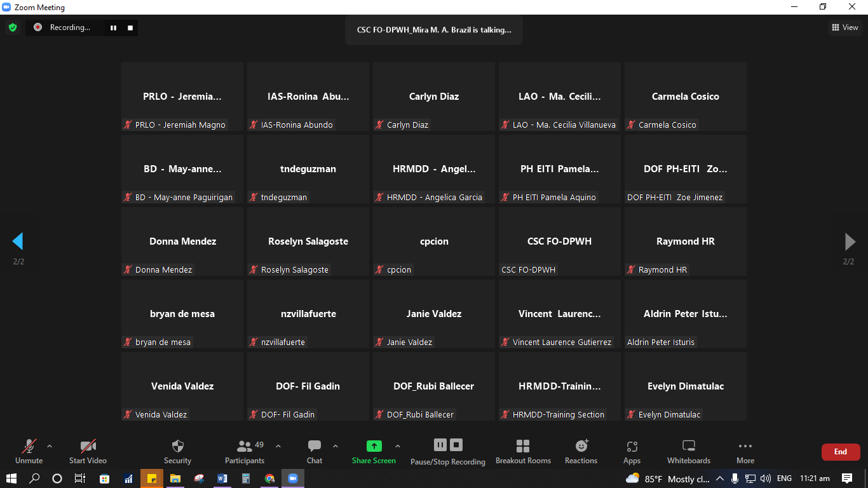Open the Participants panel
This screenshot has height=488, width=868.
tap(245, 452)
